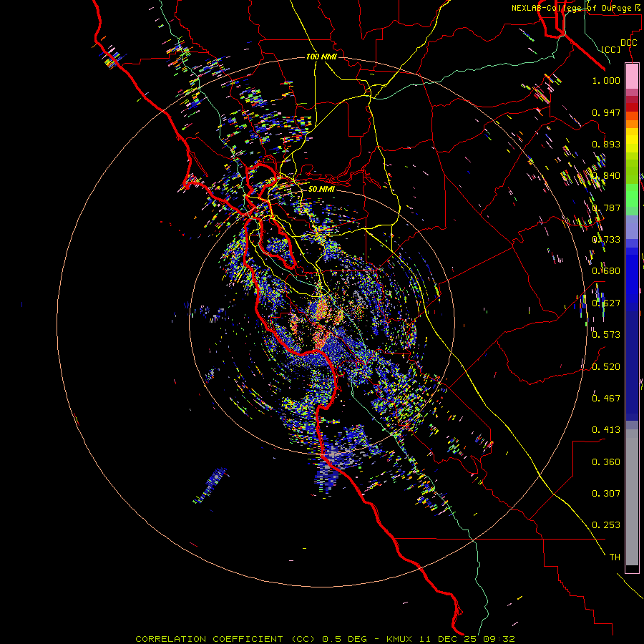
Task: Select the 0.680 scale value
Action: coord(606,271)
